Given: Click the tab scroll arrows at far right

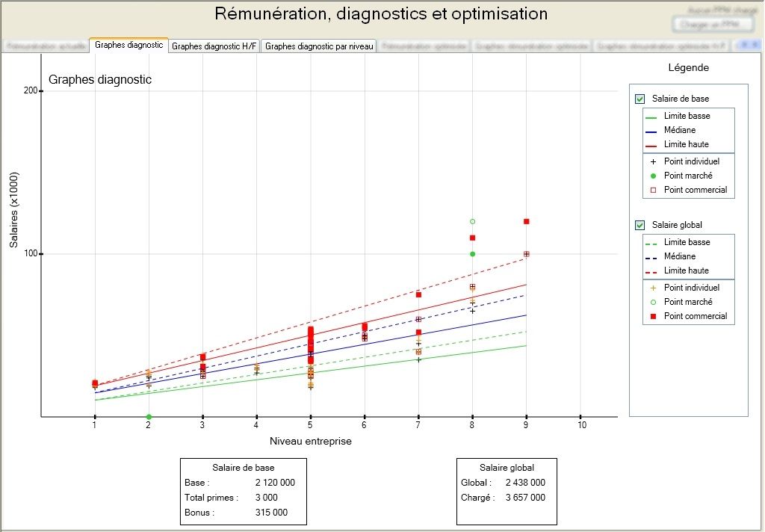Looking at the screenshot, I should [749, 46].
